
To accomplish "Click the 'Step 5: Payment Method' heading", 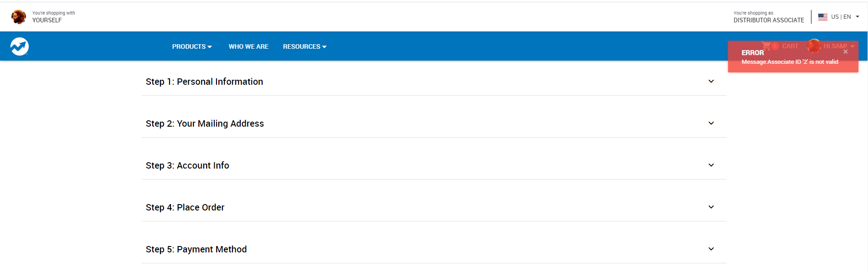I will pyautogui.click(x=196, y=249).
